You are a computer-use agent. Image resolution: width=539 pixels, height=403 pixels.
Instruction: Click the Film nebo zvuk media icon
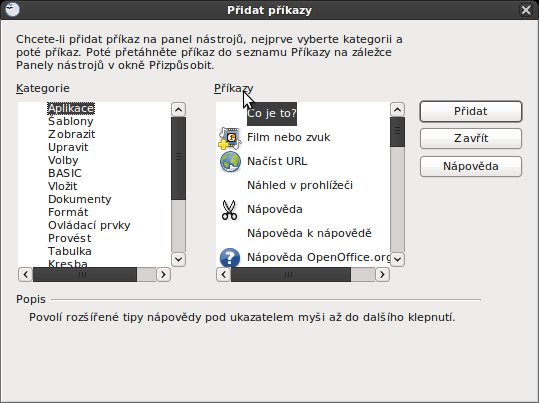point(229,138)
